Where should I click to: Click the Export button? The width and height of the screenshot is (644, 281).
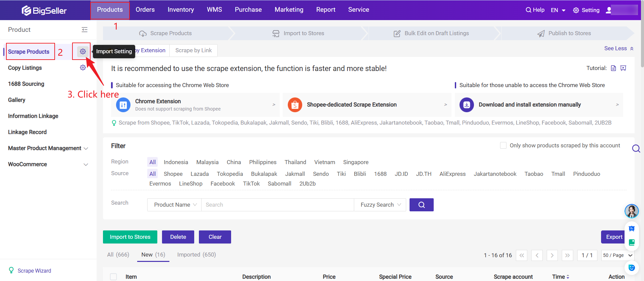click(x=614, y=237)
